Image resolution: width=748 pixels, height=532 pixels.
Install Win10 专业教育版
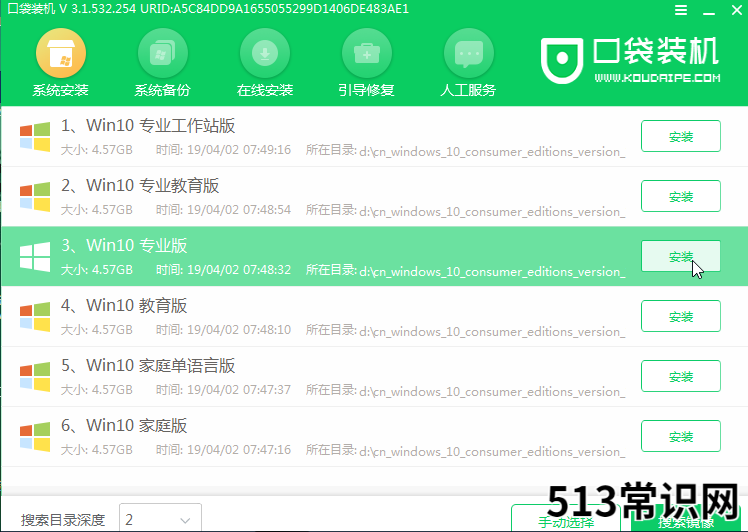point(681,196)
